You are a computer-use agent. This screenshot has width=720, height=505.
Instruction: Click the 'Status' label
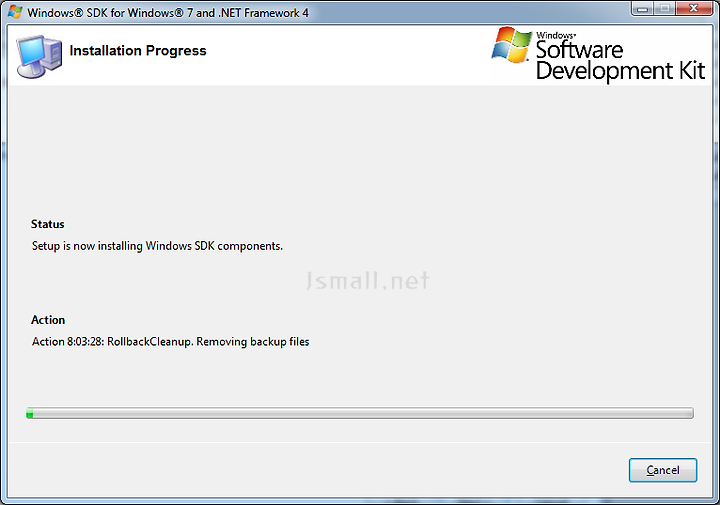point(48,224)
